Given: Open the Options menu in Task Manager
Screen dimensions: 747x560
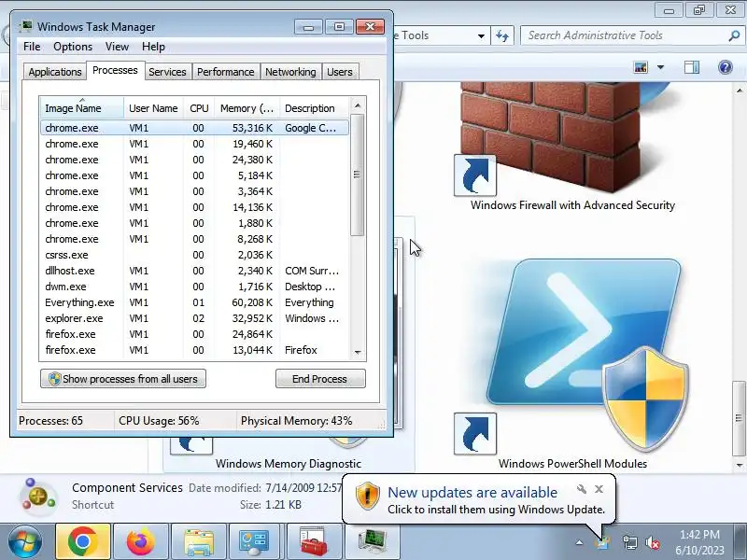Looking at the screenshot, I should [73, 47].
